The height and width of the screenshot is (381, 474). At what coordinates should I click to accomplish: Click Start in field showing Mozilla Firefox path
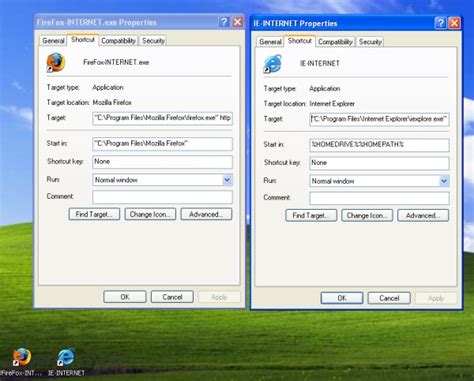pos(162,144)
